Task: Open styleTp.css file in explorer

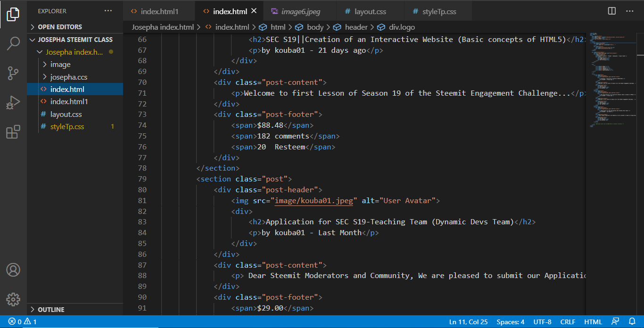Action: (75, 126)
